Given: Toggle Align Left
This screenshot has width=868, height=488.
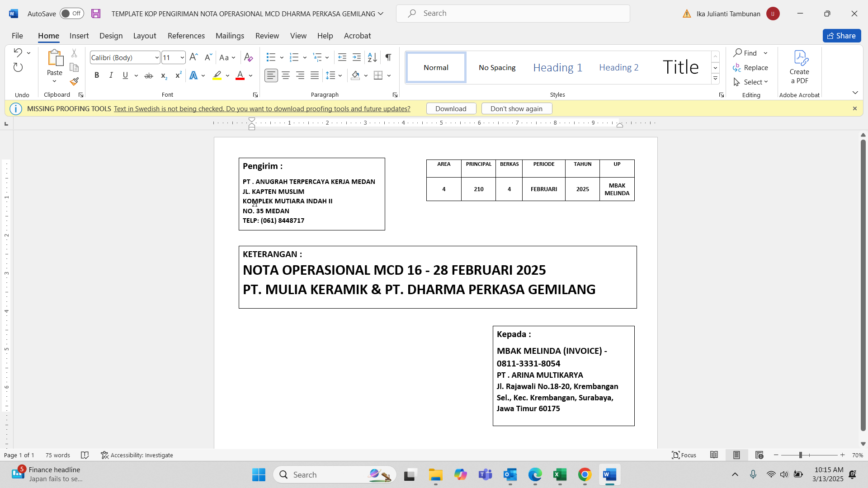Looking at the screenshot, I should (x=271, y=75).
